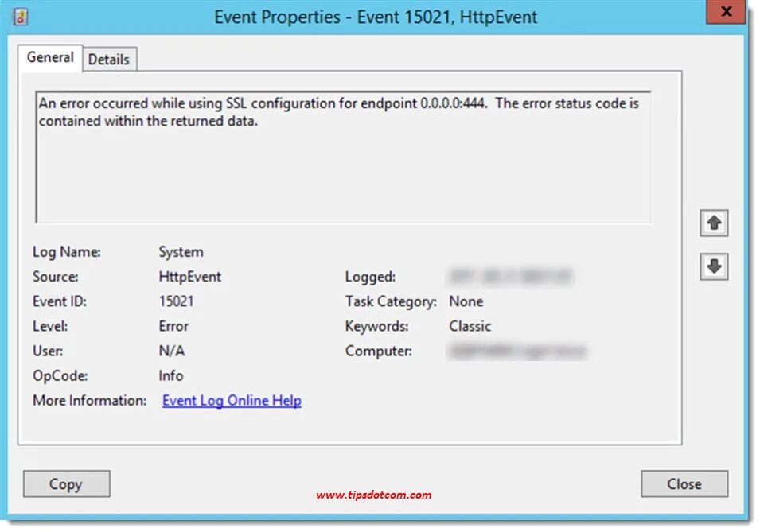Select the User value N/A
760x532 pixels.
pyautogui.click(x=172, y=351)
